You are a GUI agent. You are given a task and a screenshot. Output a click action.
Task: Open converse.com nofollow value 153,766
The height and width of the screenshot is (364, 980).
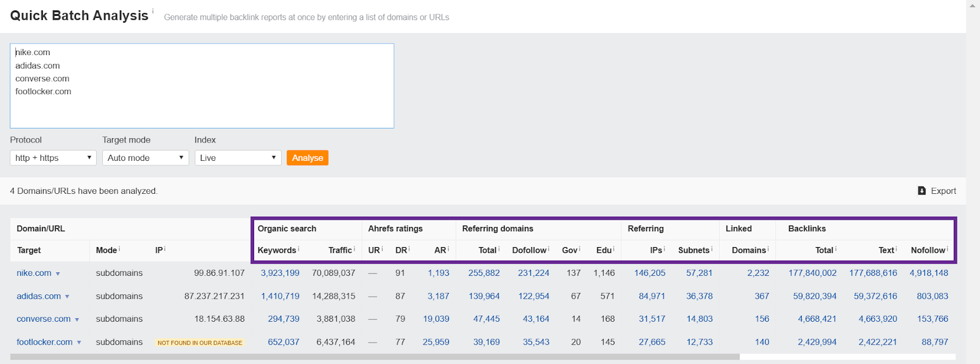click(932, 319)
